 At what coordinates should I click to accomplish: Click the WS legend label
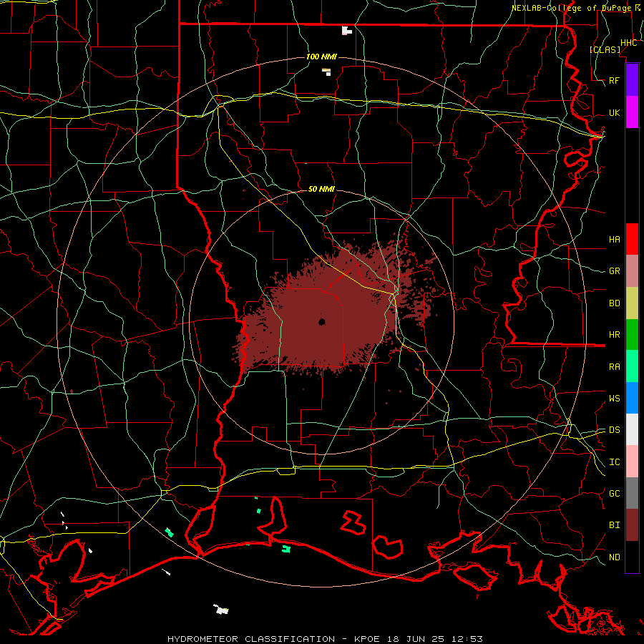pos(614,398)
